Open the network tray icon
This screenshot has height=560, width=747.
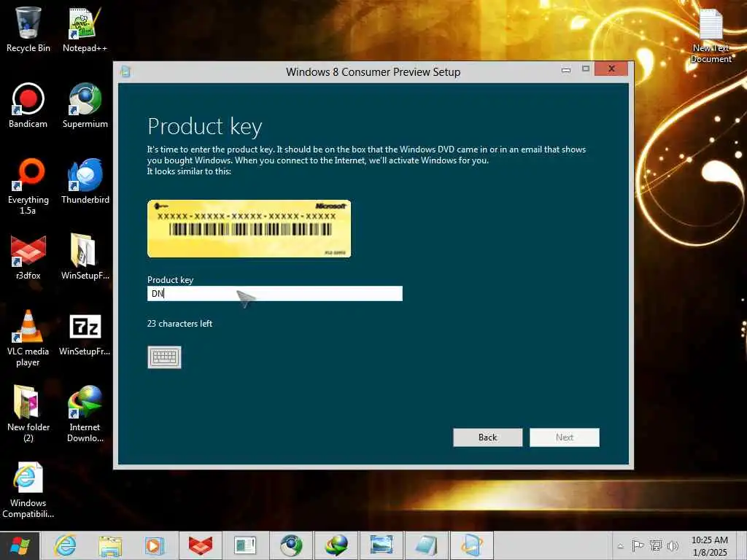[x=656, y=545]
